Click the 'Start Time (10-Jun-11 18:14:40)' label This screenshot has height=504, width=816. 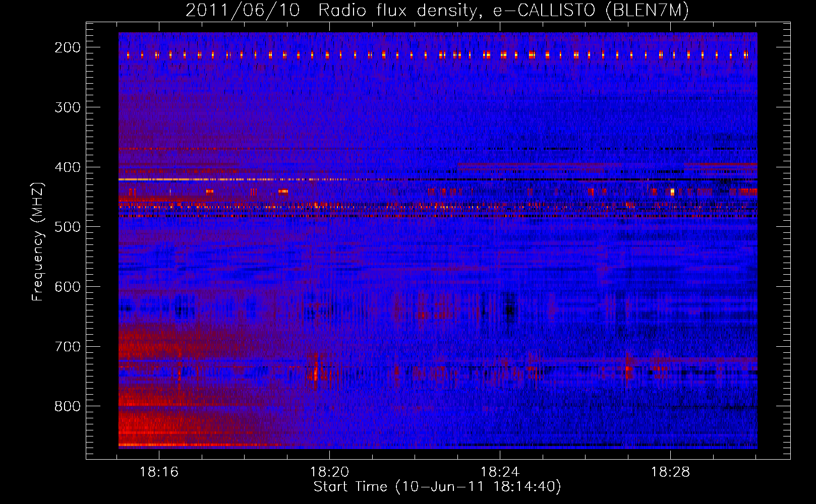point(437,487)
